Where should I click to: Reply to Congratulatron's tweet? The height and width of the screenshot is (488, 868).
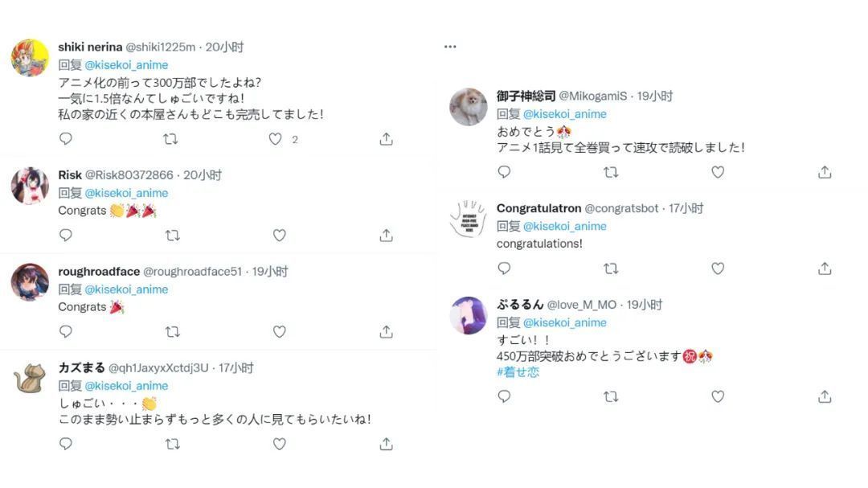click(504, 269)
